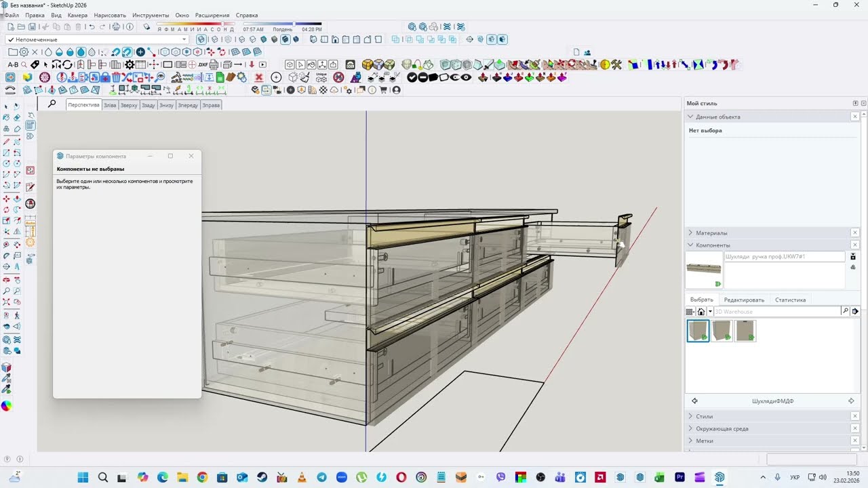Click the user account icon in toolbar
868x488 pixels.
point(396,89)
